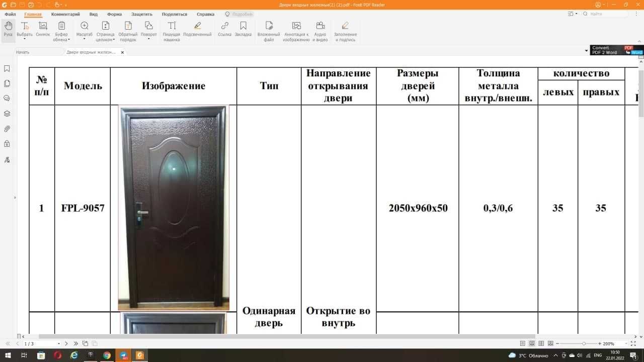Click the save icon in quick access toolbar
The image size is (644, 362).
coord(22,5)
